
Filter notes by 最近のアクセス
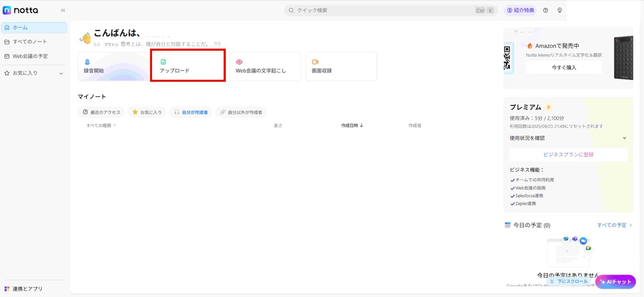[101, 113]
